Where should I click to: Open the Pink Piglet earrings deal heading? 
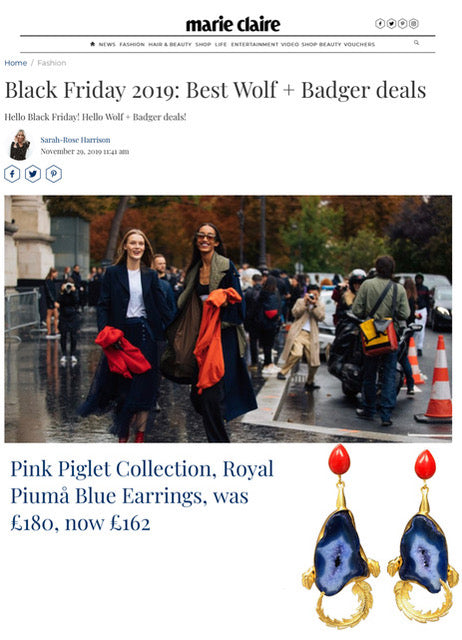[x=142, y=496]
